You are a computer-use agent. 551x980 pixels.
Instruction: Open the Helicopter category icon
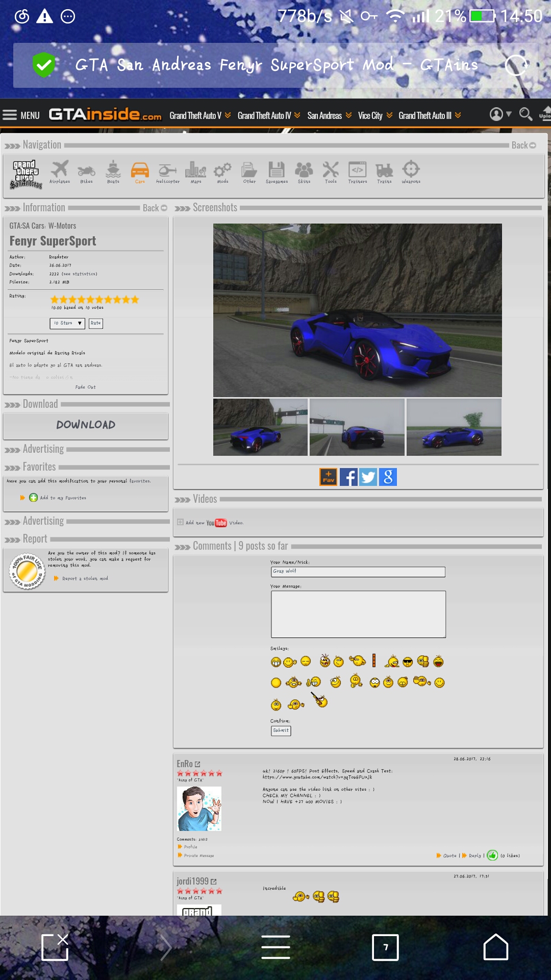pos(167,172)
